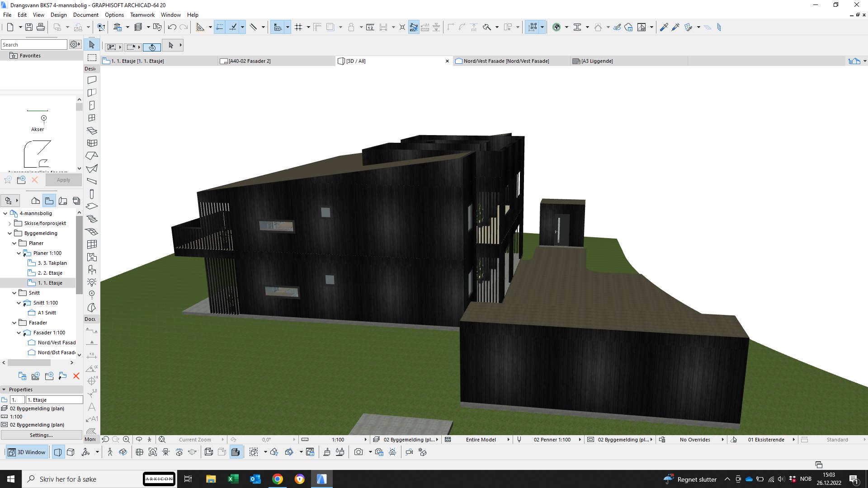Switch to Nord/Vest Fasade tab
Image resolution: width=868 pixels, height=488 pixels.
pos(505,61)
